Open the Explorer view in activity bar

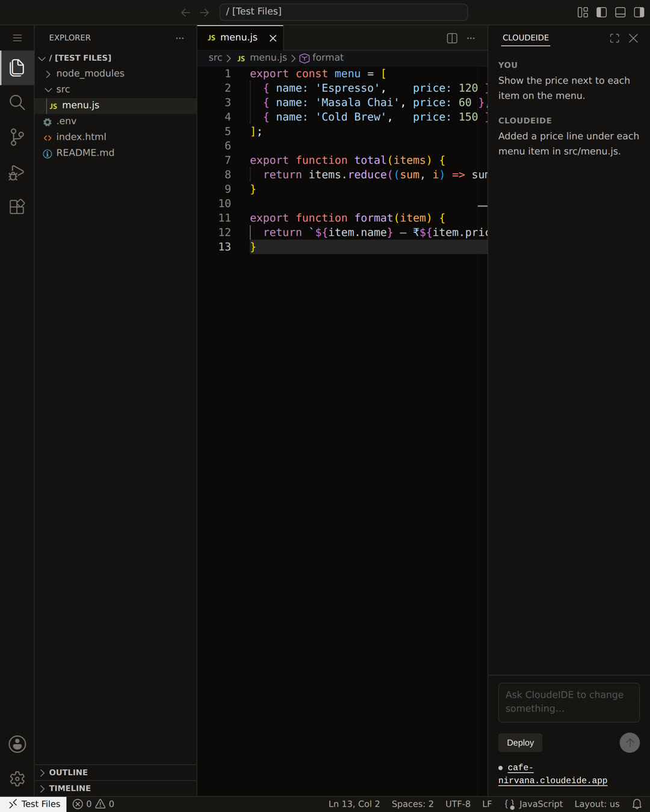pyautogui.click(x=17, y=68)
